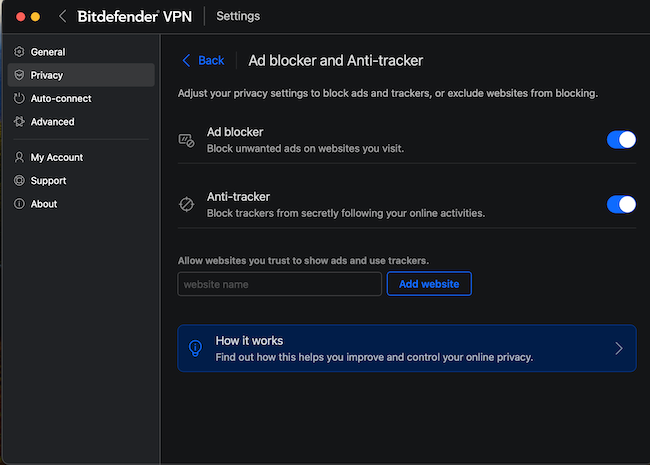Screen dimensions: 650x465
Task: Click the Advanced settings cog icon
Action: coord(19,121)
